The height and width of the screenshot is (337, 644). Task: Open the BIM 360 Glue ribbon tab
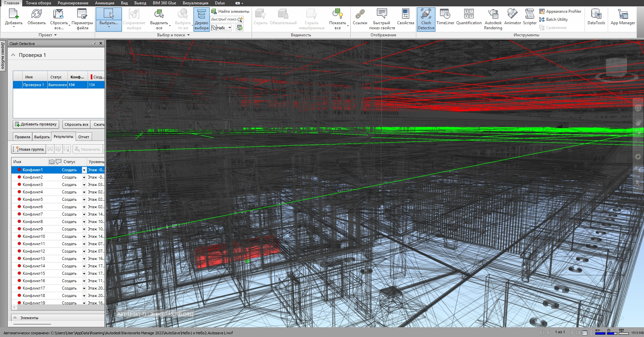tap(164, 3)
